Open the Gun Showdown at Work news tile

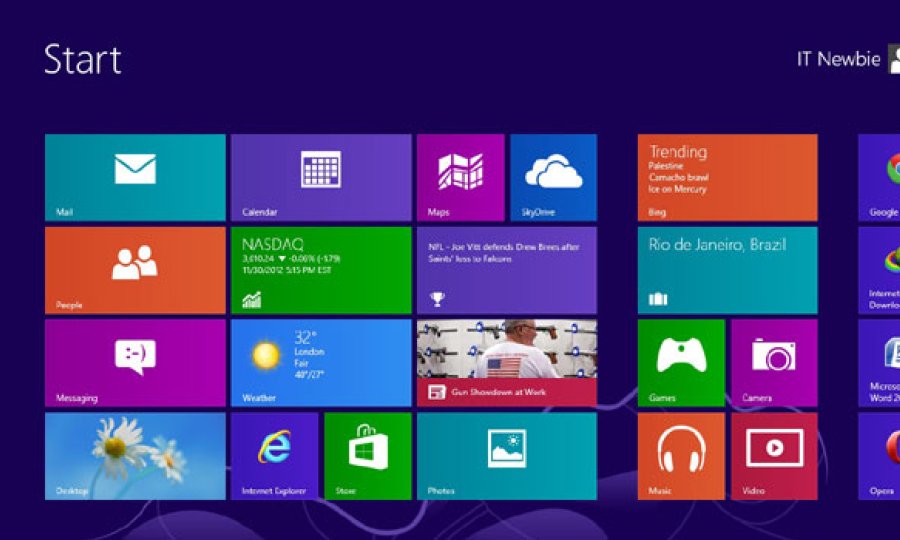507,363
